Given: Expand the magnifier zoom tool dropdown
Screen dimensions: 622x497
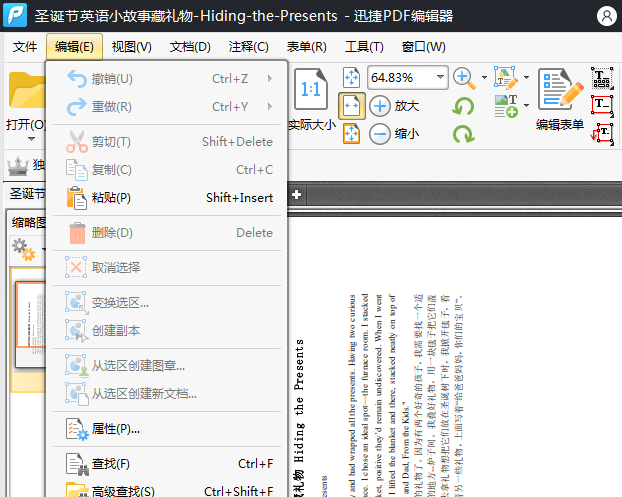Looking at the screenshot, I should [x=484, y=77].
